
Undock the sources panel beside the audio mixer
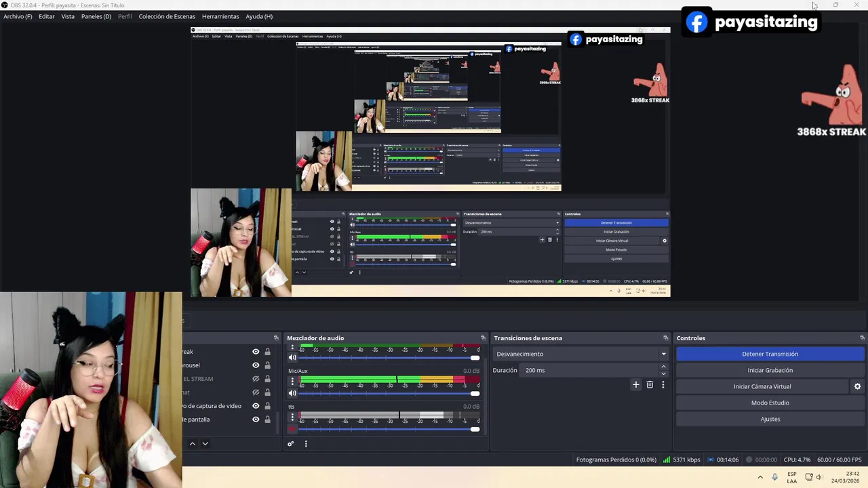[276, 338]
